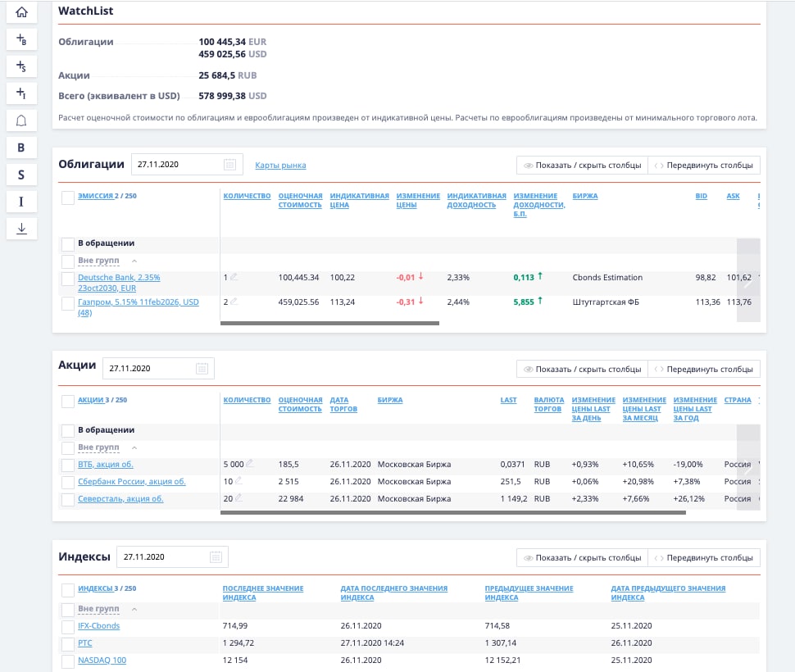Screen dimensions: 795x672
Task: Click Индексы date input 27.11.2020
Action: click(172, 557)
